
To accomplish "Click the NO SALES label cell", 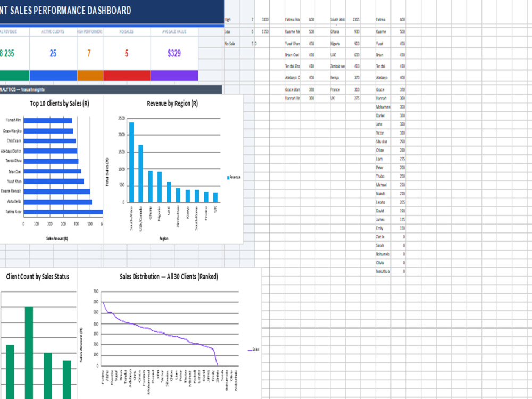I will coord(127,31).
